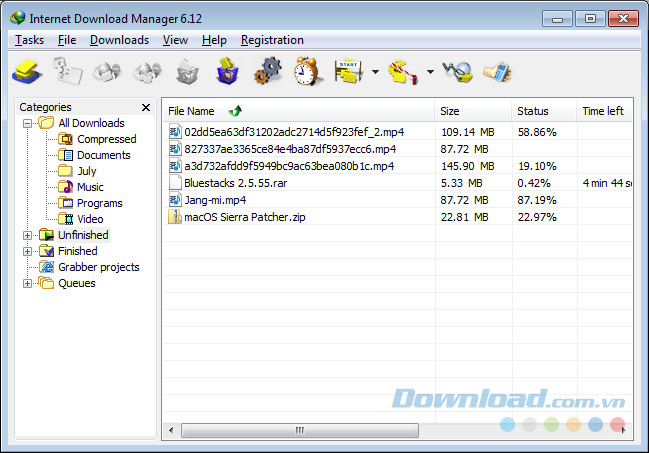Open the Registration menu
This screenshot has height=453, width=649.
[272, 40]
